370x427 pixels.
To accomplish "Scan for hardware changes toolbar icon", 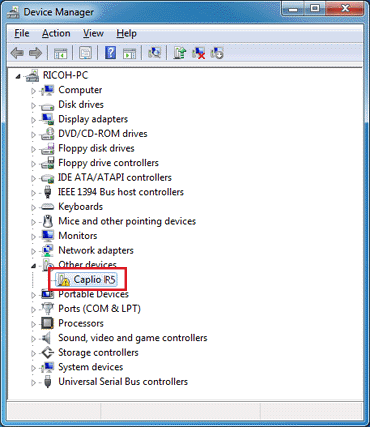I will 154,53.
